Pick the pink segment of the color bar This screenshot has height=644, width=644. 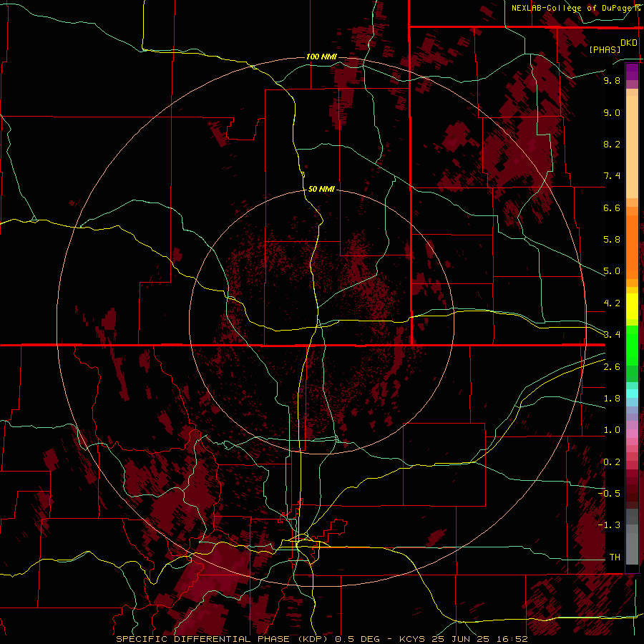[632, 434]
